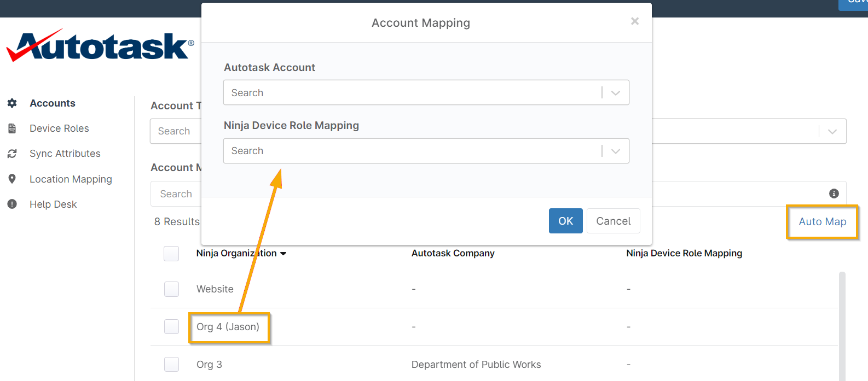Click the Accounts gear icon in sidebar
This screenshot has height=381, width=868.
pos(12,103)
